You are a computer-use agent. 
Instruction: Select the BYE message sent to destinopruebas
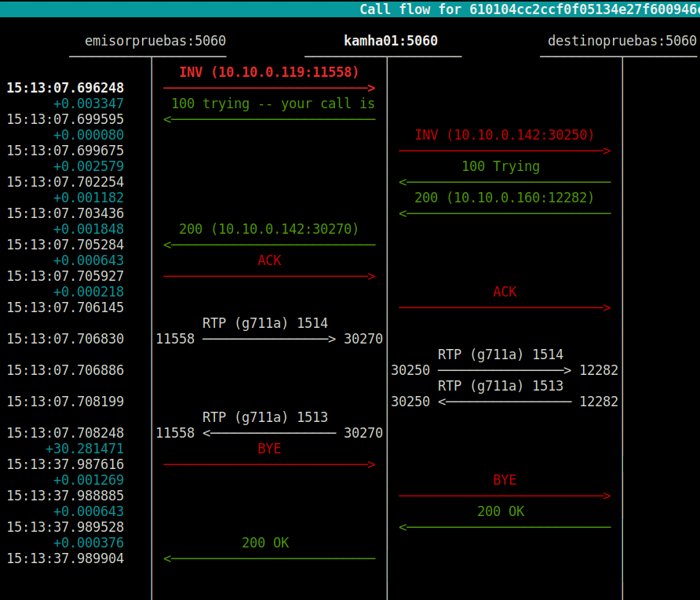pos(505,480)
